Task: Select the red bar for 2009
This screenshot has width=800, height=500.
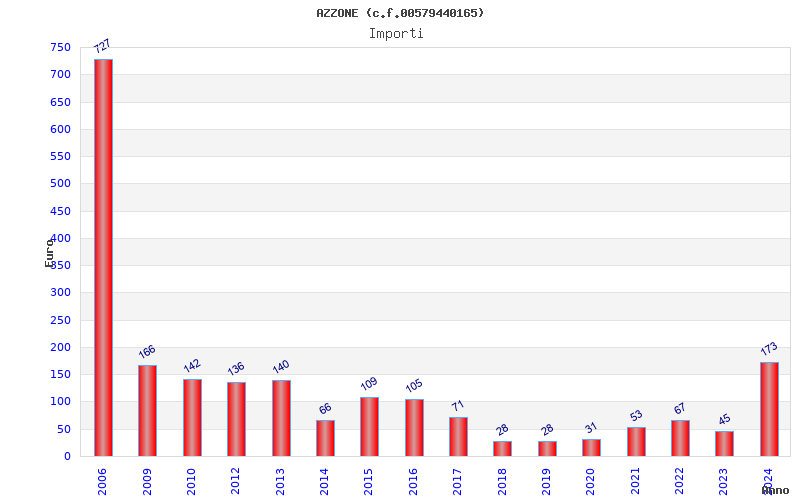Action: (147, 411)
